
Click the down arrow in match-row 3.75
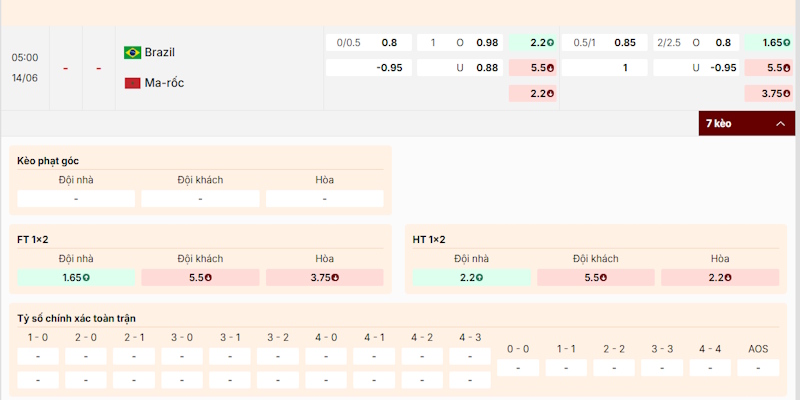(x=787, y=93)
